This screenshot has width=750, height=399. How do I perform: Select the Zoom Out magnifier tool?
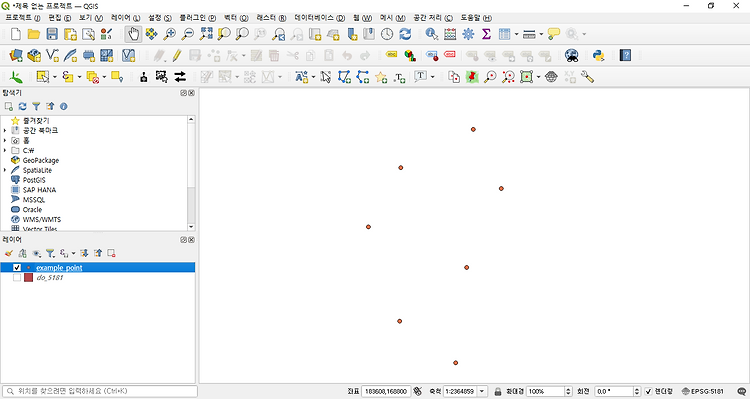[188, 34]
